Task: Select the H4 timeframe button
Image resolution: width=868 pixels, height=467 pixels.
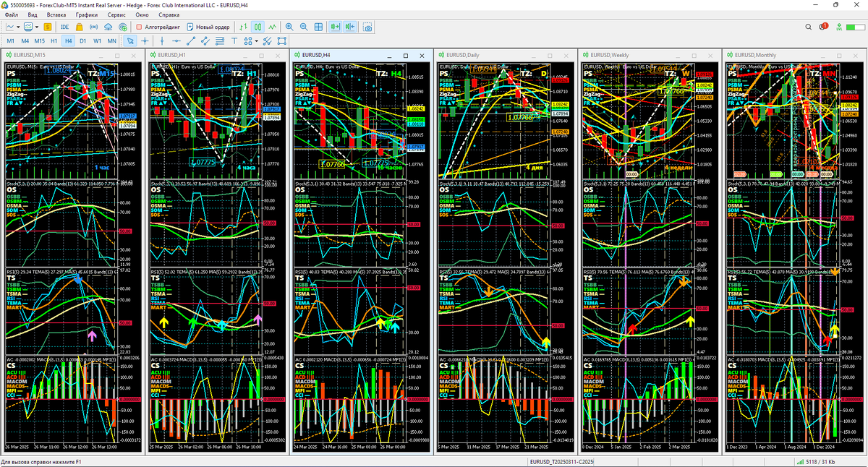Action: [x=68, y=41]
